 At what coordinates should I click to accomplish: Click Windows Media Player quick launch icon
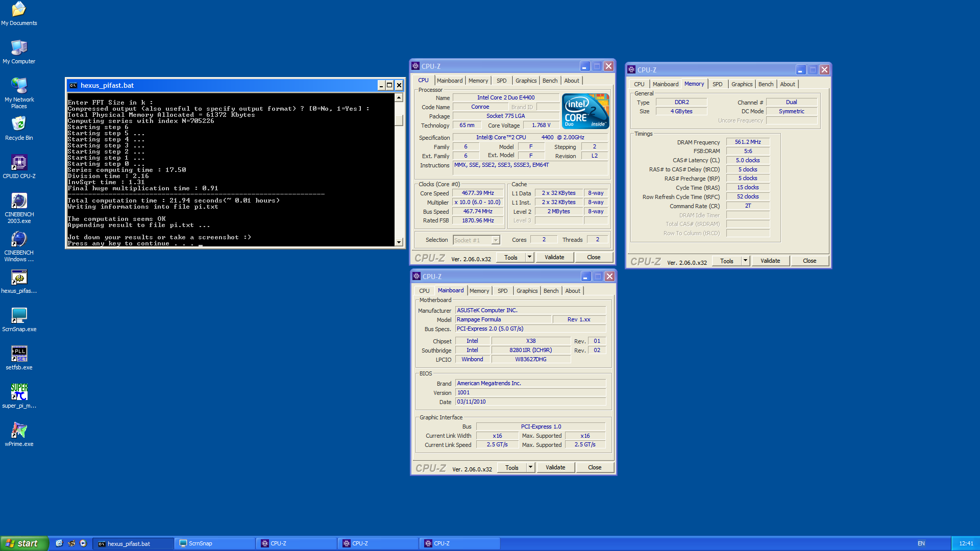click(x=83, y=543)
